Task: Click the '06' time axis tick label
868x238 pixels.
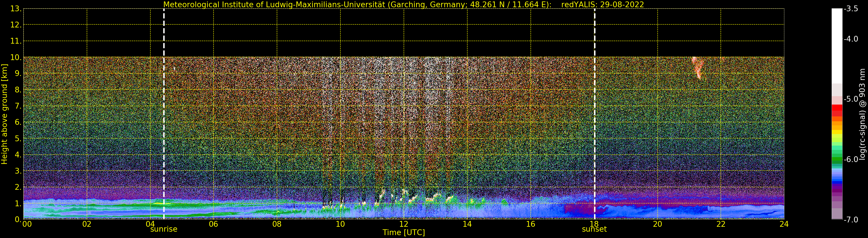Action: 214,224
